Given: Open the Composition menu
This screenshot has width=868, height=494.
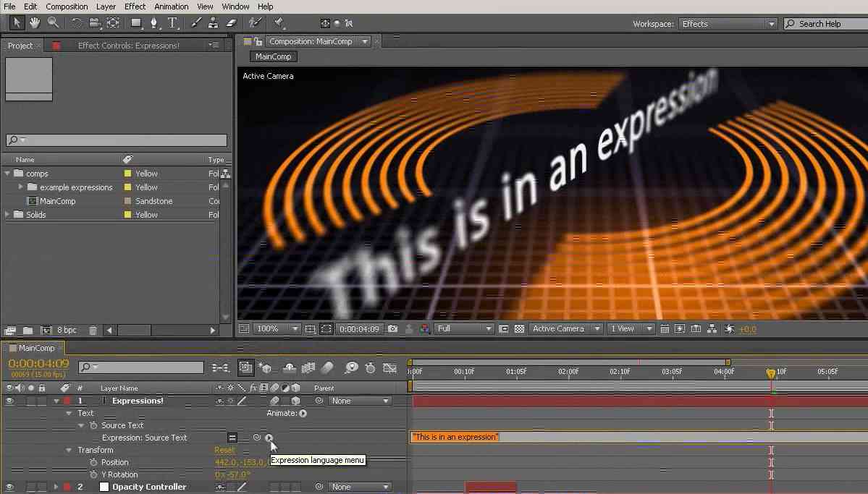Looking at the screenshot, I should [x=67, y=7].
